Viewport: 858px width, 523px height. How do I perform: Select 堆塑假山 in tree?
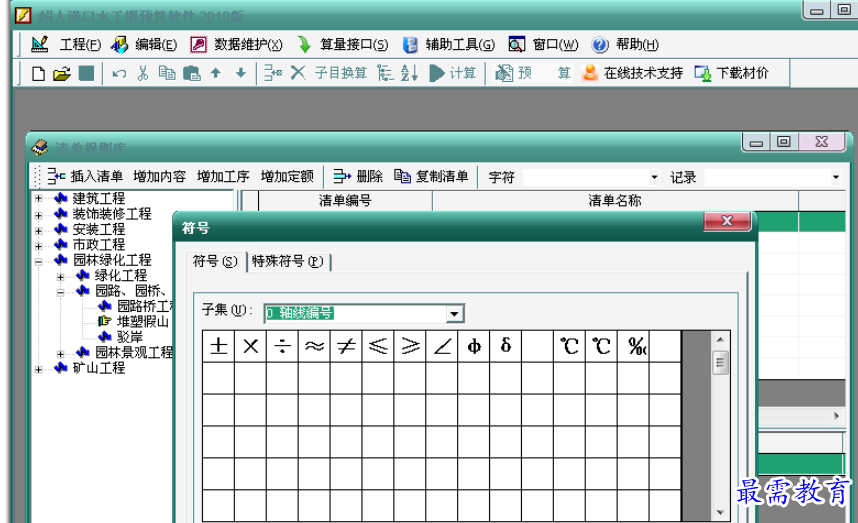[143, 321]
